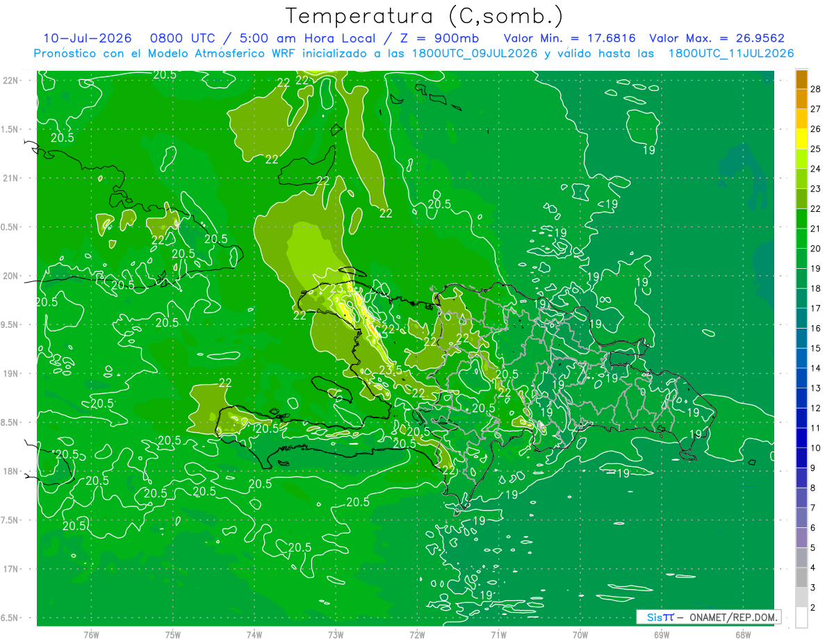The height and width of the screenshot is (644, 834).
Task: Click the 'Z = 900mb' level text
Action: [x=437, y=38]
